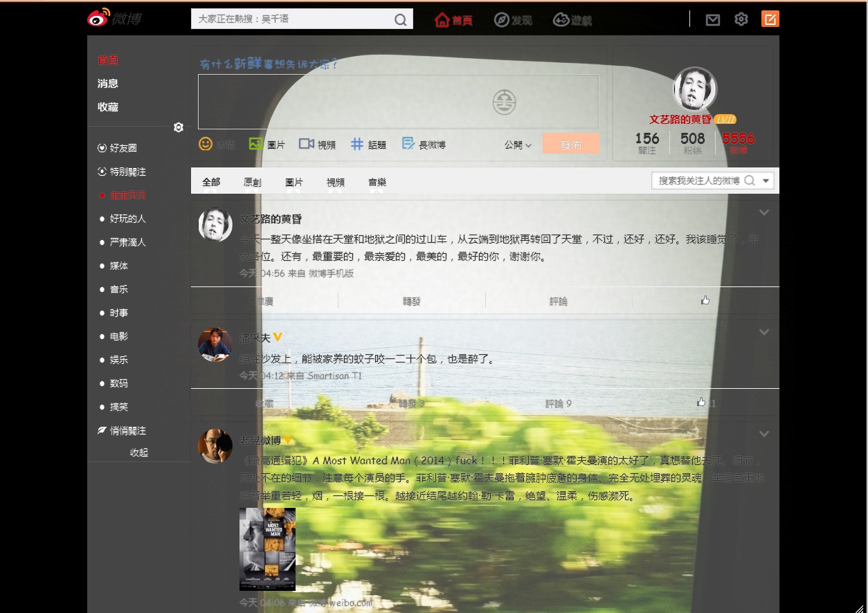Click 文艺路的黄昏 avatar in first post
The width and height of the screenshot is (868, 613).
point(215,225)
